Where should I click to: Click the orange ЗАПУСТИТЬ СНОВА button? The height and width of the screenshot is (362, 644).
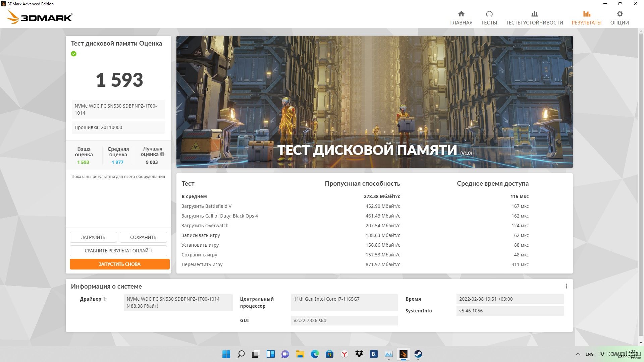tap(119, 264)
